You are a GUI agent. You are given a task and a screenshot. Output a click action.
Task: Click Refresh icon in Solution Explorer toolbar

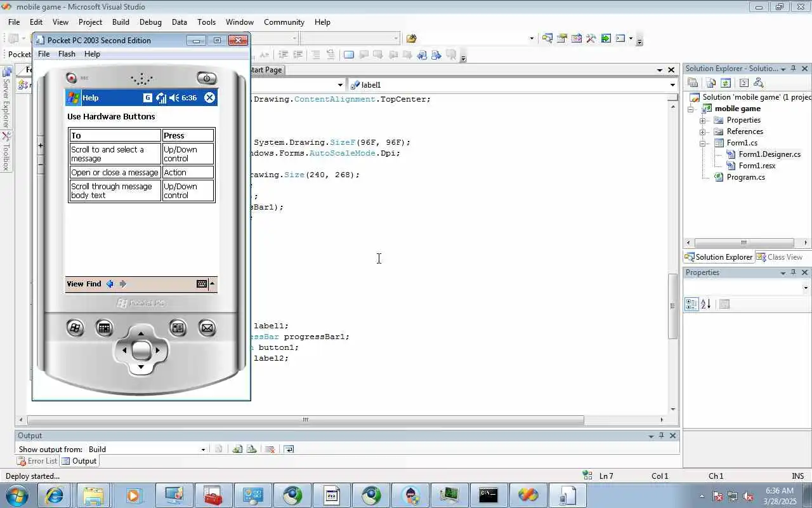726,83
